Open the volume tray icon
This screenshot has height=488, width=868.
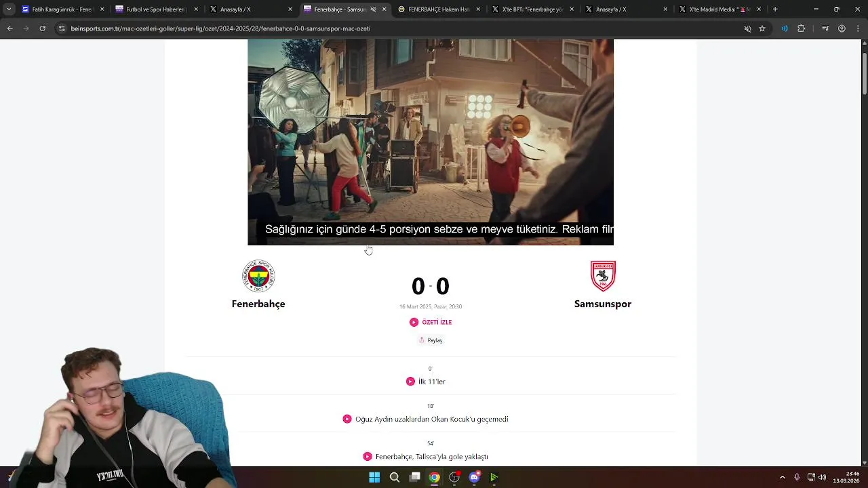pos(822,477)
